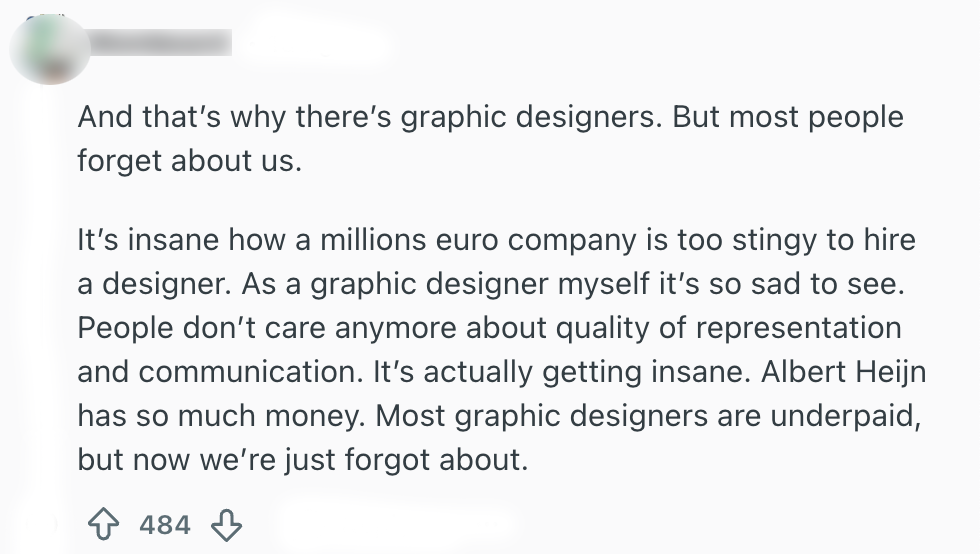Click the line starting "People don't care"
This screenshot has width=980, height=554.
(x=489, y=329)
